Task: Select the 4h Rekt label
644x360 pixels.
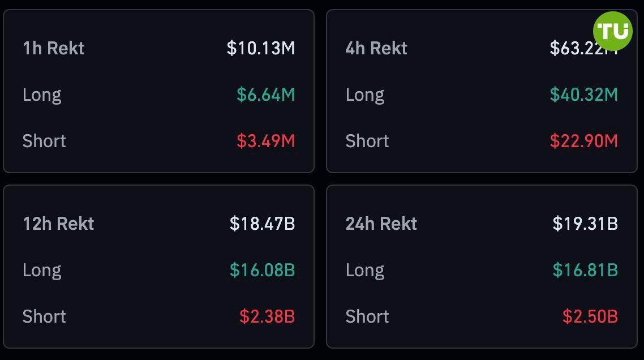Action: pos(376,48)
